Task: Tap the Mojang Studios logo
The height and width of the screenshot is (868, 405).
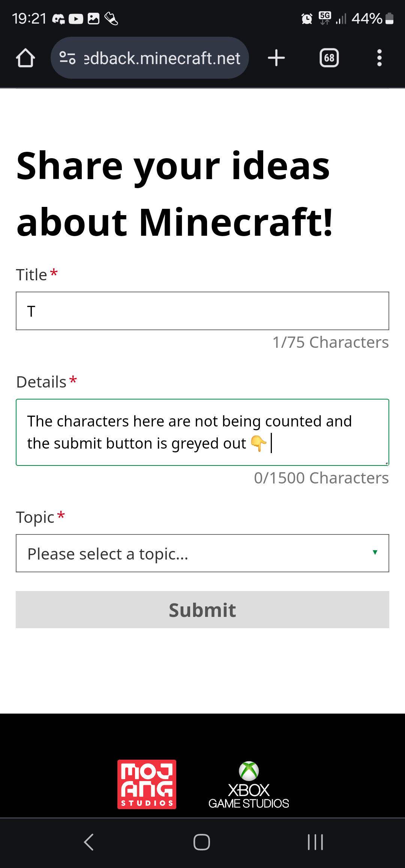Action: pyautogui.click(x=147, y=784)
